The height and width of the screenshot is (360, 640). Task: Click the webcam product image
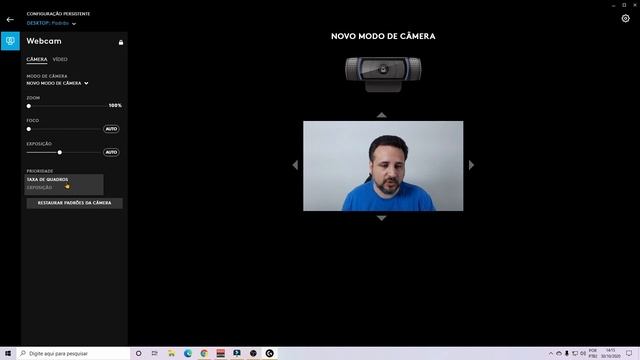coord(383,74)
